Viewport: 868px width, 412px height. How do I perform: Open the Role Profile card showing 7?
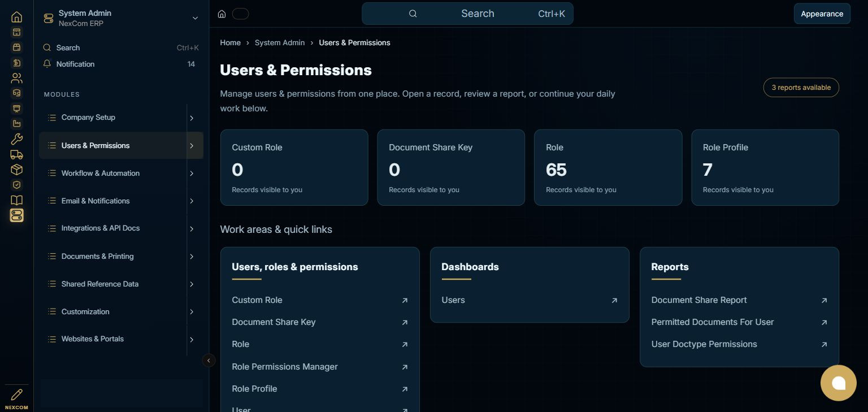(x=765, y=167)
